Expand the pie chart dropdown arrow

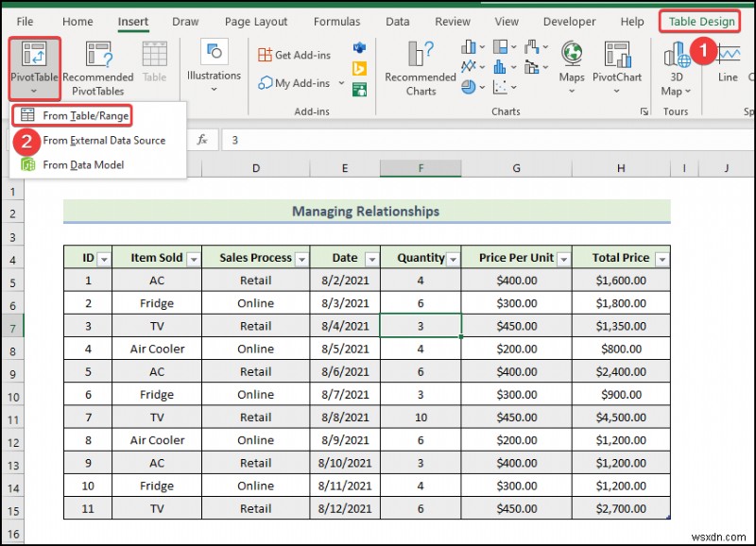[x=482, y=87]
